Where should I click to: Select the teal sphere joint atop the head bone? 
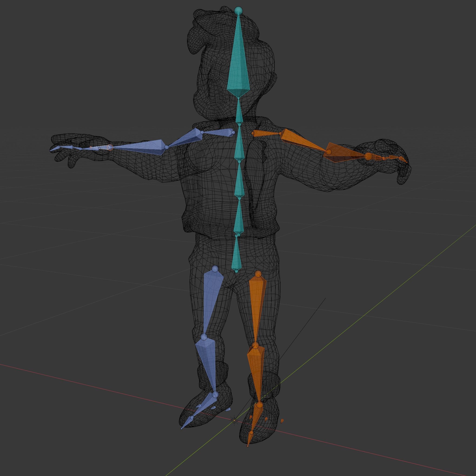click(238, 10)
